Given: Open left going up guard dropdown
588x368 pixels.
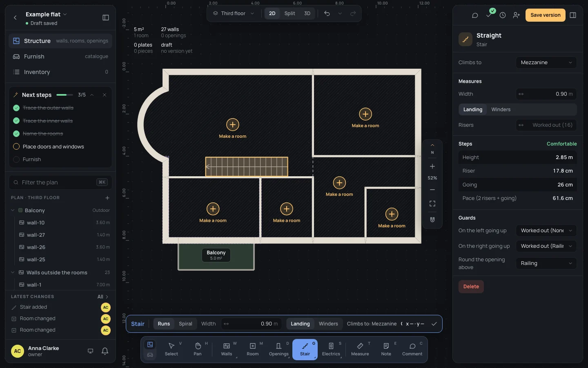Looking at the screenshot, I should coord(546,231).
